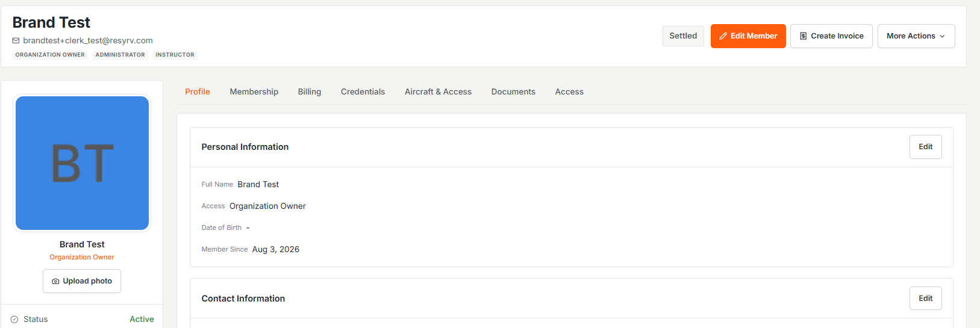The height and width of the screenshot is (328, 980).
Task: Click the orange Organization Owner text under avatar
Action: click(82, 257)
